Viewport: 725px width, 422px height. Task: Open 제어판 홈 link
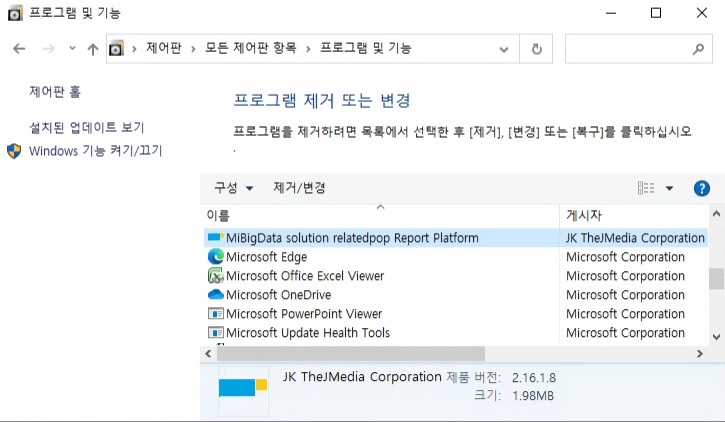point(55,92)
